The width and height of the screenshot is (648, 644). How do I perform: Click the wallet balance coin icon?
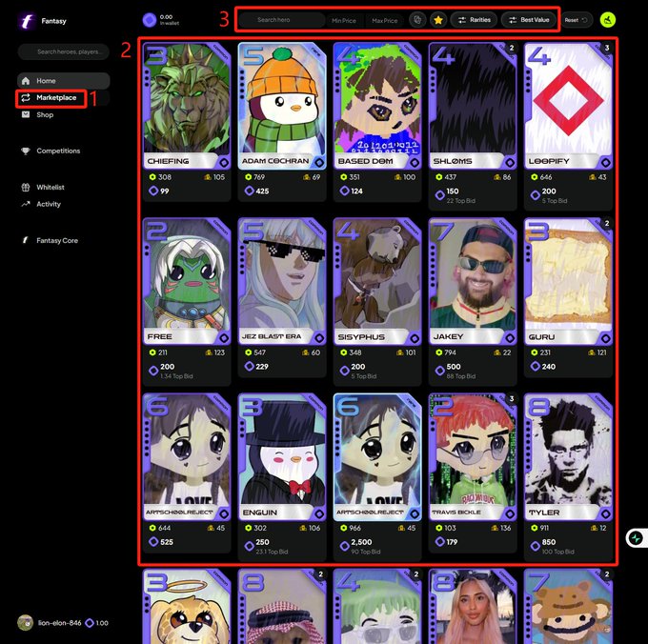coord(150,20)
